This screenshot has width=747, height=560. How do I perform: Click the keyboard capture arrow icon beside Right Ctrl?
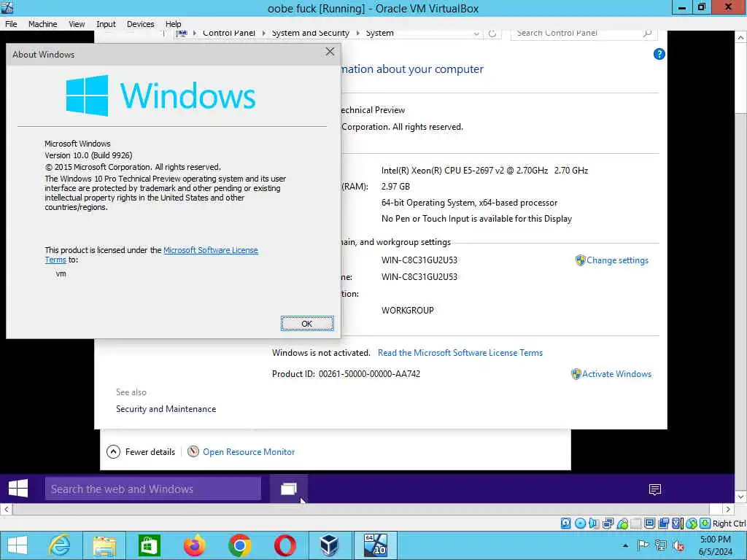(x=705, y=524)
